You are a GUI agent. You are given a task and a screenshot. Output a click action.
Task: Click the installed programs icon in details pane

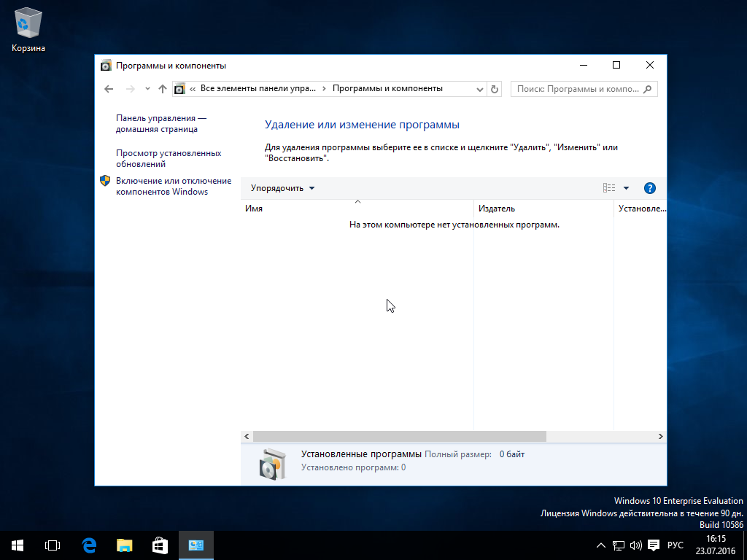(273, 460)
